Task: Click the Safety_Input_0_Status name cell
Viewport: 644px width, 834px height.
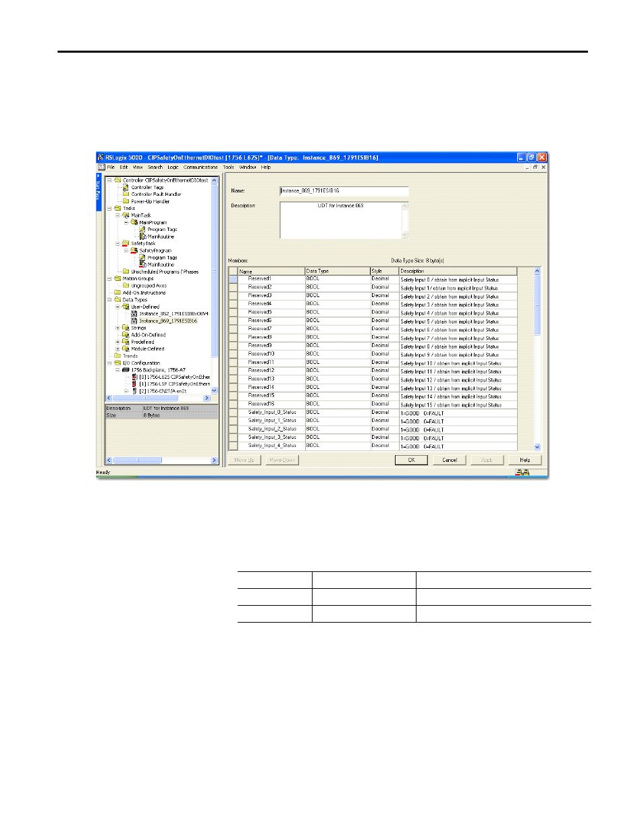Action: click(271, 412)
